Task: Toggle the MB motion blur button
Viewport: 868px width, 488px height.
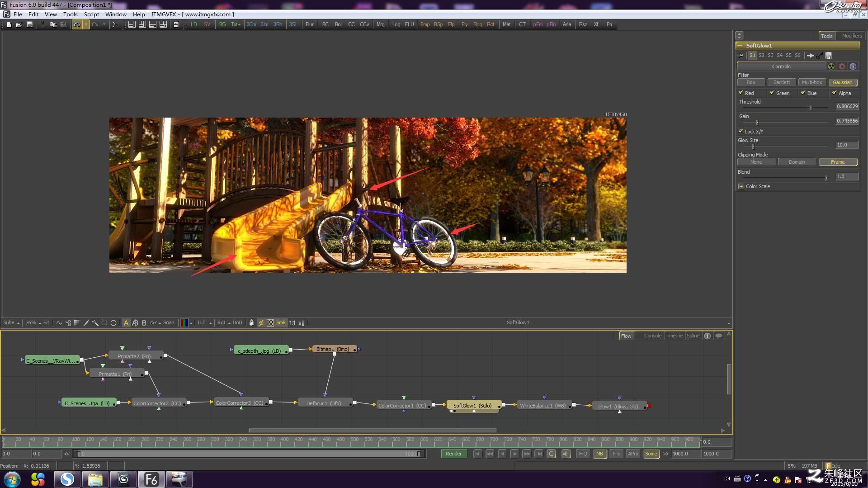Action: tap(599, 454)
